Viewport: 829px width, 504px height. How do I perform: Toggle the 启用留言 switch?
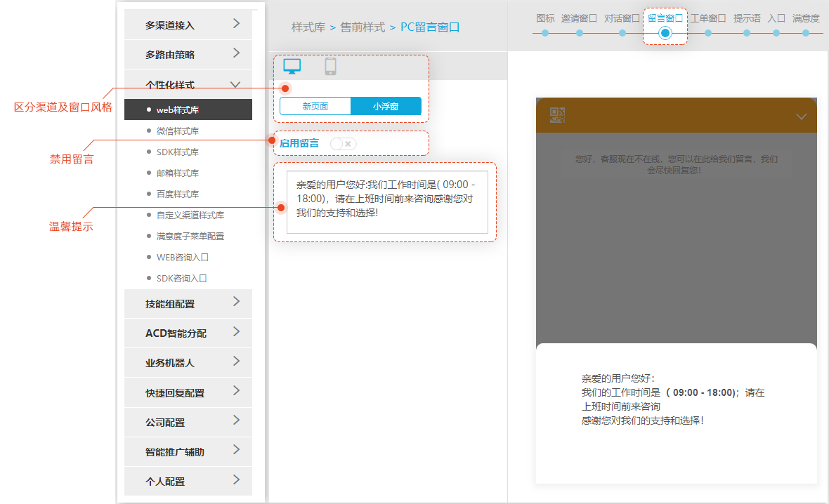[x=344, y=143]
